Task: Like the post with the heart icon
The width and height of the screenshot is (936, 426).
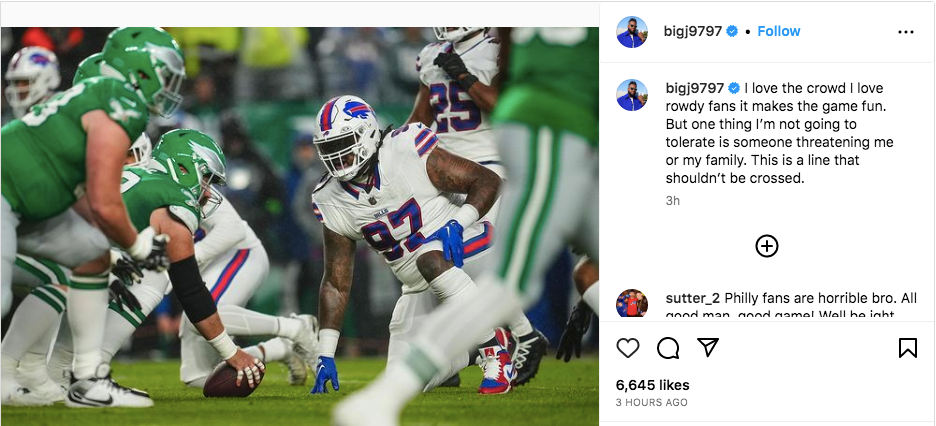Action: click(x=628, y=348)
